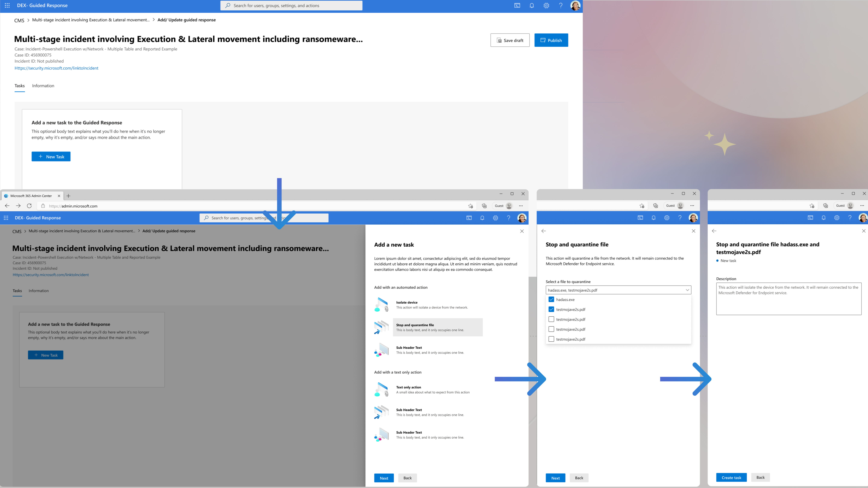Switch to Information tab below security.microsoft.com link
Image resolution: width=868 pixels, height=488 pixels.
[x=43, y=86]
